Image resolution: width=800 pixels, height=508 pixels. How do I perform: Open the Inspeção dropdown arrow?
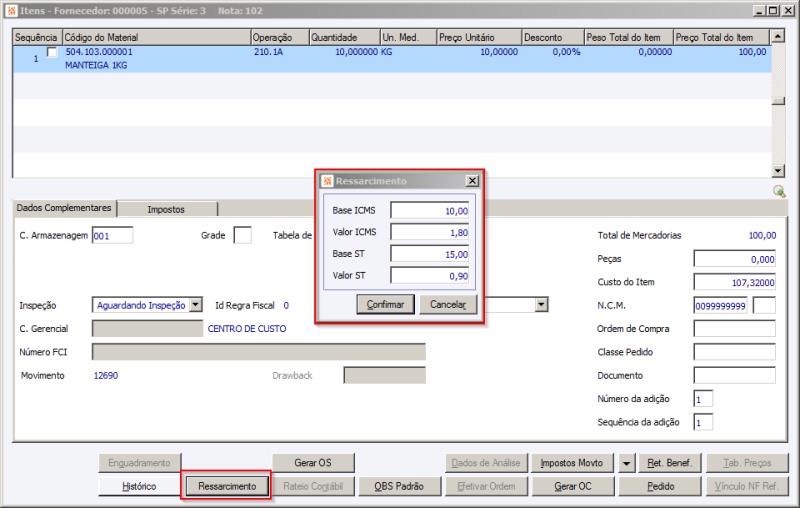(195, 305)
